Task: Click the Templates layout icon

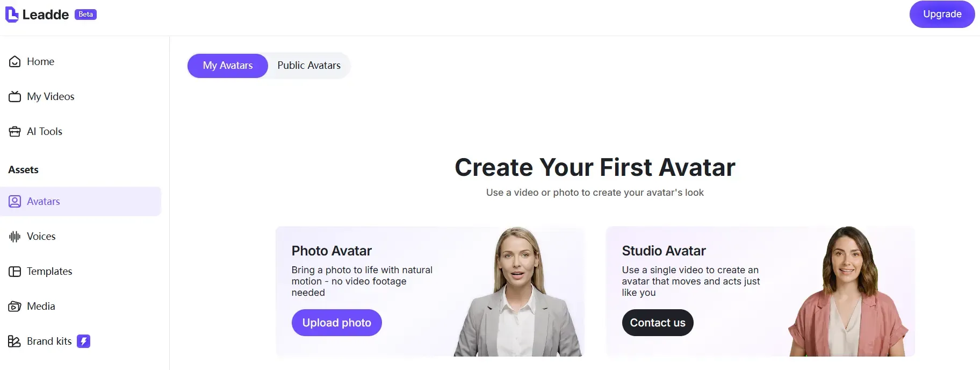Action: click(15, 272)
